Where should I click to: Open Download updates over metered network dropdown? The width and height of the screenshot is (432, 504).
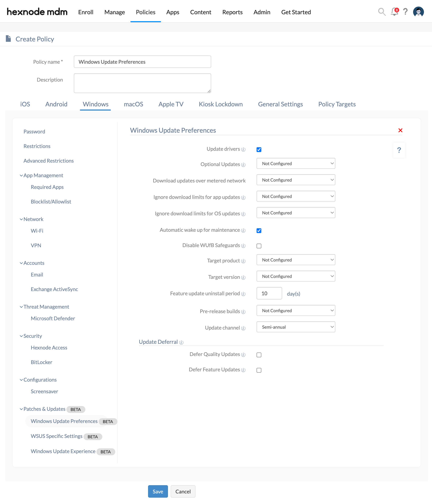point(296,180)
